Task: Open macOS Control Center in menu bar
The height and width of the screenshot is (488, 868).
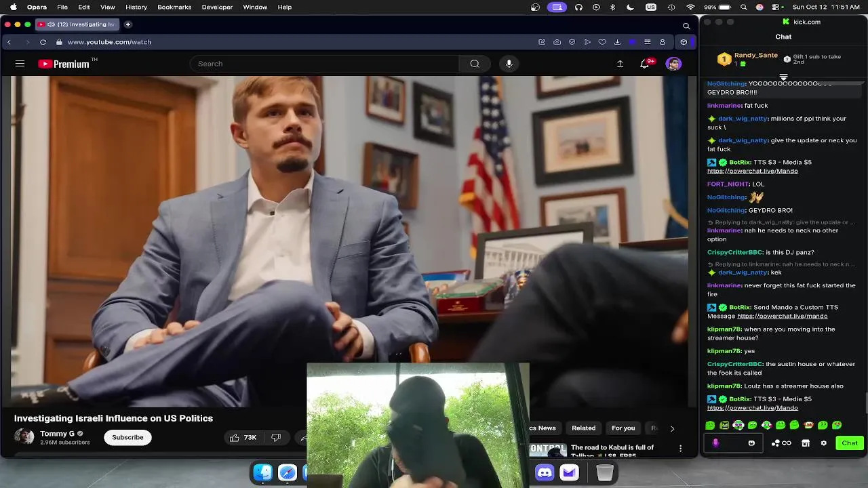Action: click(x=775, y=7)
